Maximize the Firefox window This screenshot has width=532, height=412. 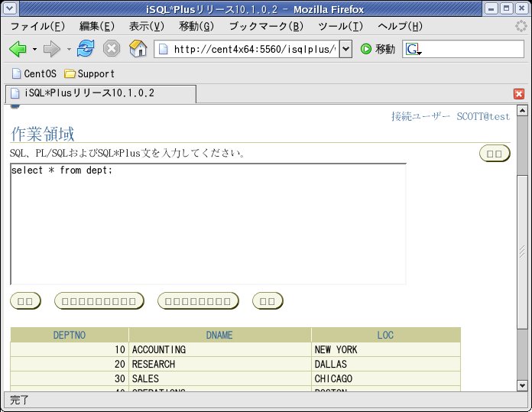[507, 8]
